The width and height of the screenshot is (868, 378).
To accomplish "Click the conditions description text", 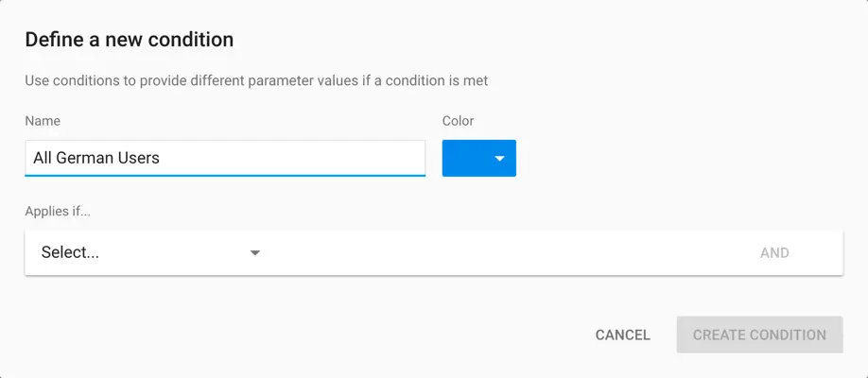I will (255, 81).
